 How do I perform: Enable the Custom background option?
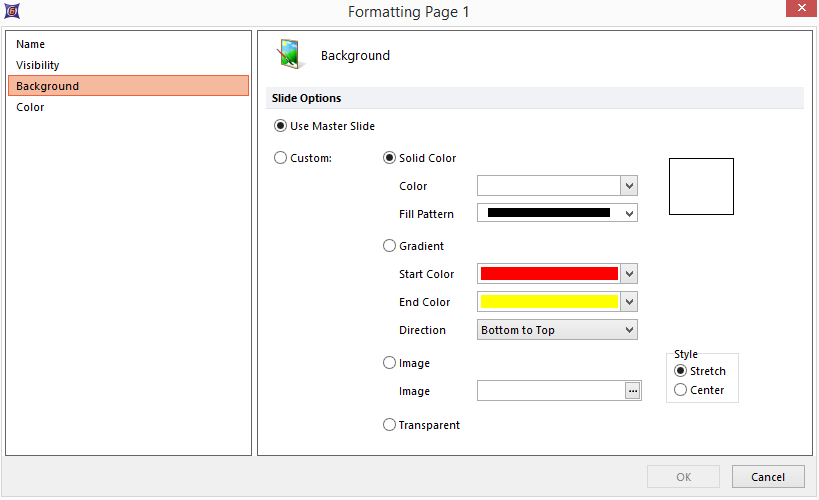pos(280,158)
